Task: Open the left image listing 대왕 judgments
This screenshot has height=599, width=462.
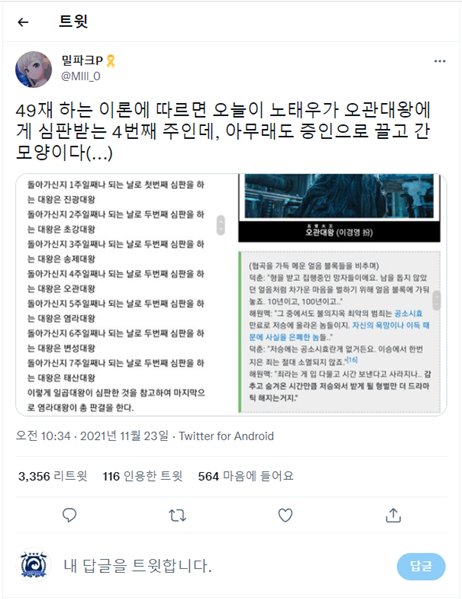Action: coord(127,293)
